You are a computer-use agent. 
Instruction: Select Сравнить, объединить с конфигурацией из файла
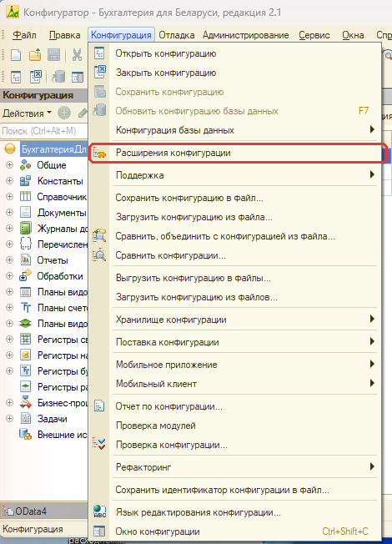[x=235, y=236]
